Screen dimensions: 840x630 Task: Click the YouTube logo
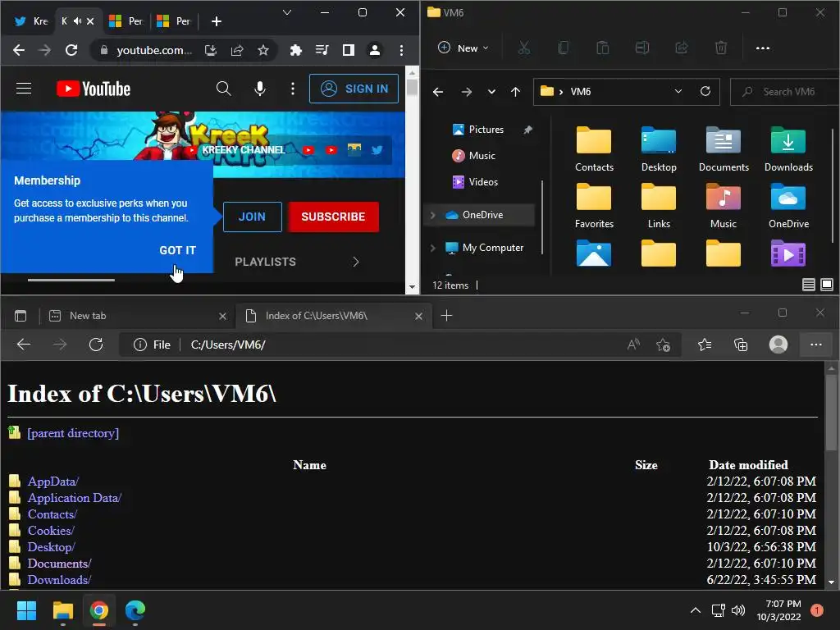[x=94, y=89]
